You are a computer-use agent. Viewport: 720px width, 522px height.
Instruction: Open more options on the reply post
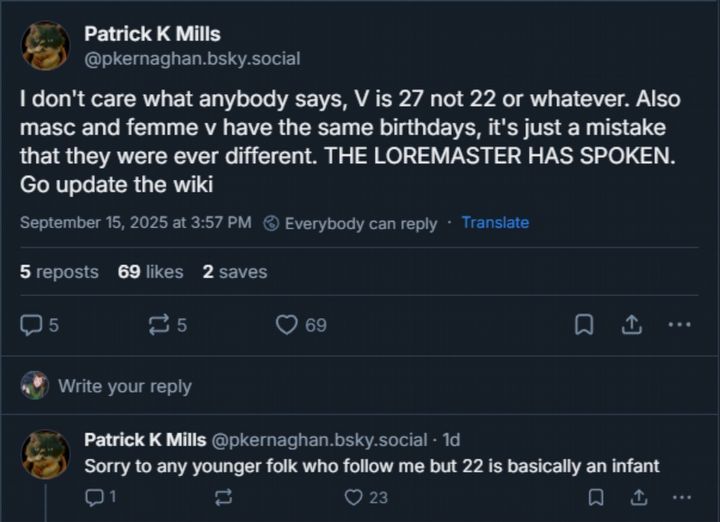(682, 497)
